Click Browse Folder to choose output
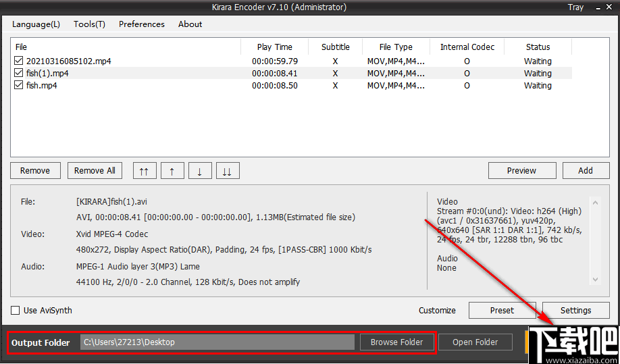The image size is (620, 364). [x=397, y=342]
